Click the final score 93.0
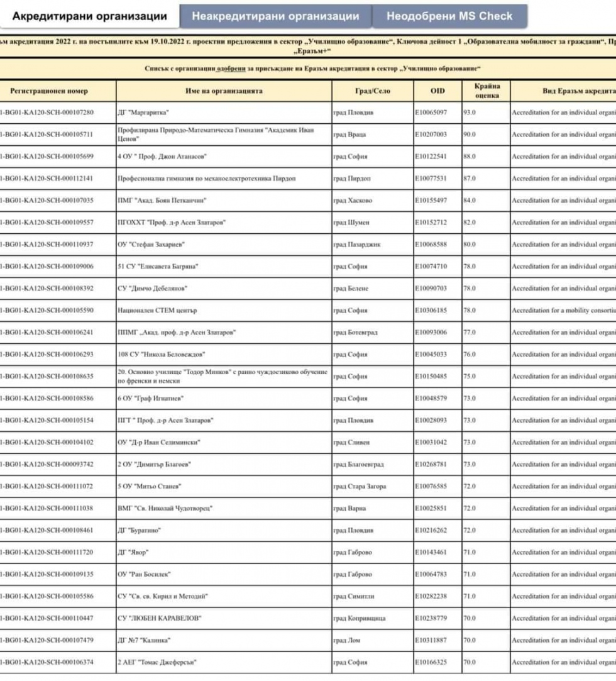This screenshot has height=681, width=616. pyautogui.click(x=470, y=113)
